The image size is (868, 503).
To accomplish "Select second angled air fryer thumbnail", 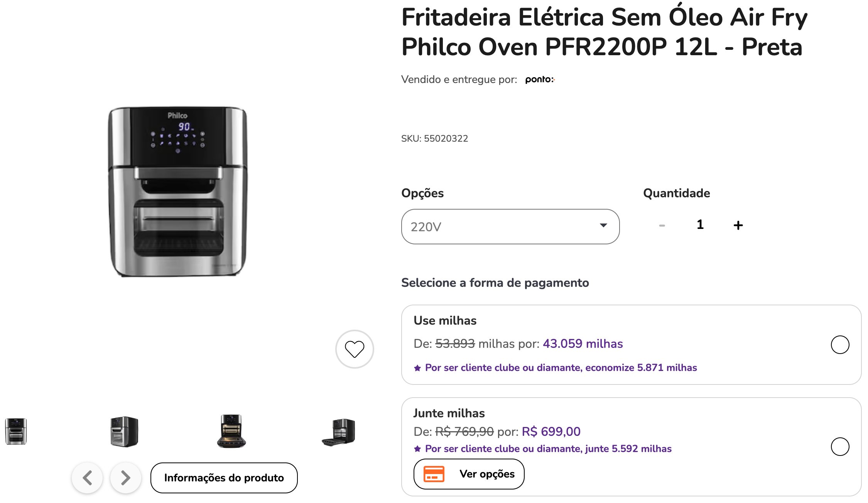I will click(124, 432).
